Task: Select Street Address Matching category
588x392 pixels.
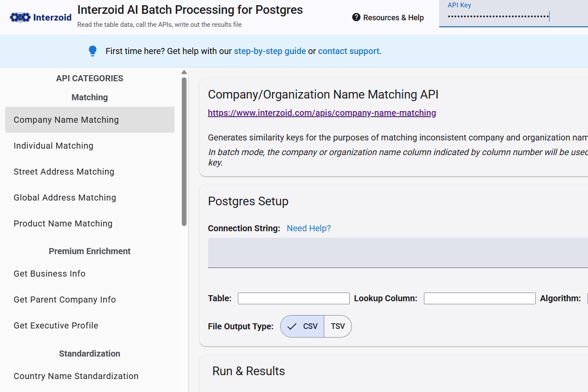Action: [63, 172]
